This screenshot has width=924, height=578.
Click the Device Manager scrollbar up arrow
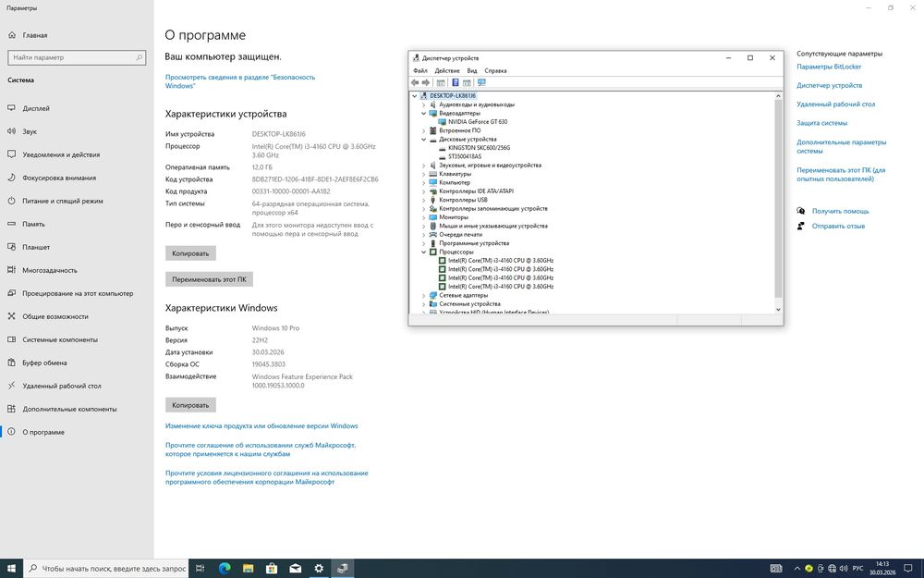click(778, 95)
